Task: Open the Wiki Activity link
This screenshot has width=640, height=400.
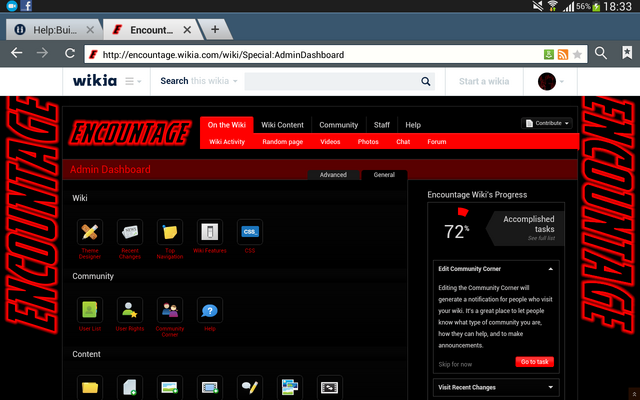Action: tap(227, 142)
